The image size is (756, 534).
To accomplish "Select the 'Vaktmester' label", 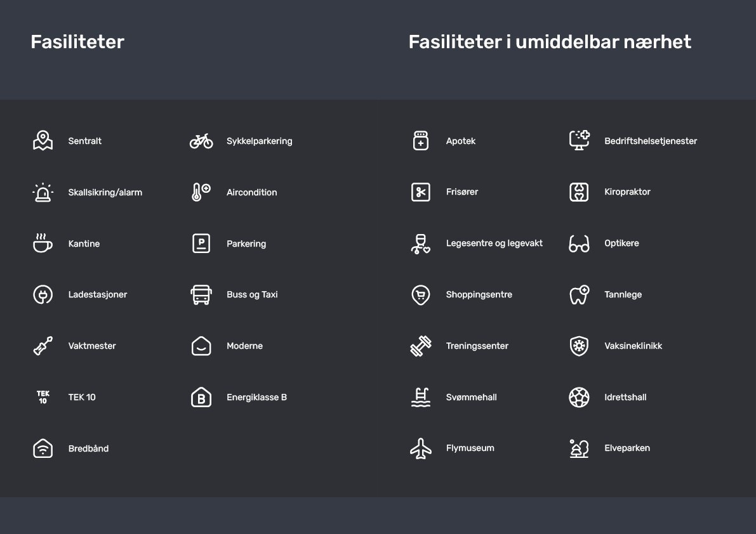I will [x=92, y=346].
